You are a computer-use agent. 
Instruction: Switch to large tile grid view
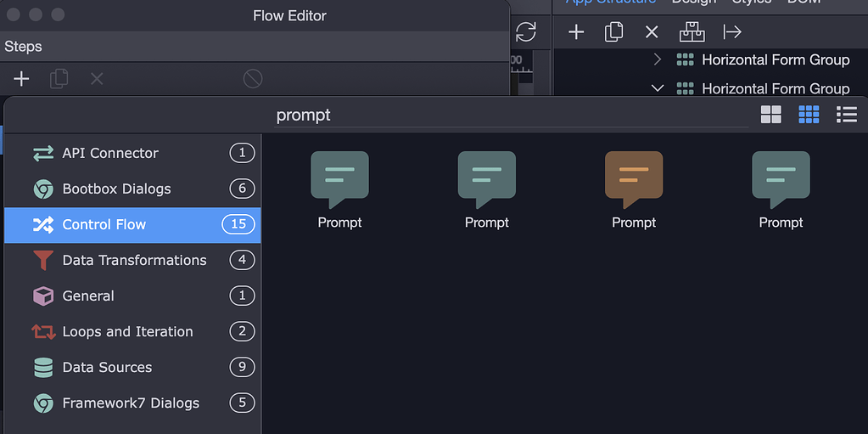[770, 115]
